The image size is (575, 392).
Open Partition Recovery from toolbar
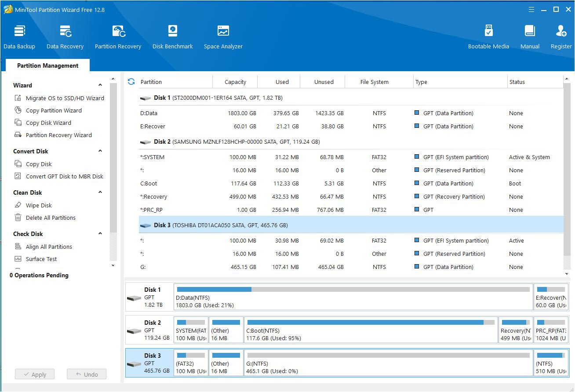(x=118, y=37)
